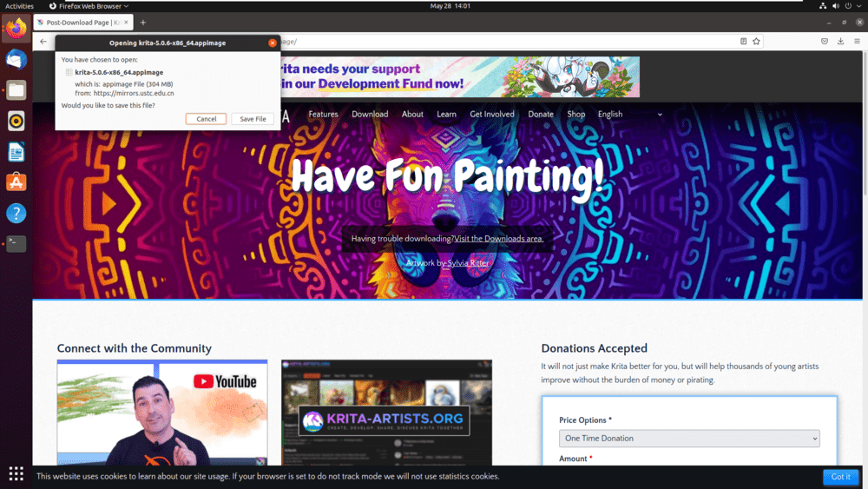Launch Terminal from the dock

click(16, 244)
